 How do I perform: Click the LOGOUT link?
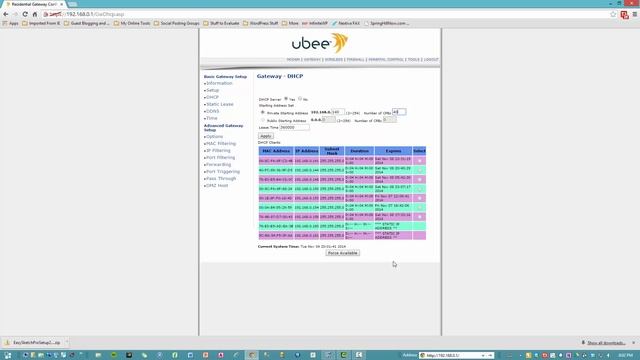[x=431, y=60]
